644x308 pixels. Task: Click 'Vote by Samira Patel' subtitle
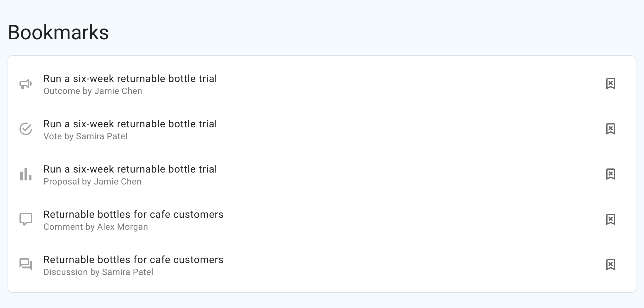click(85, 136)
